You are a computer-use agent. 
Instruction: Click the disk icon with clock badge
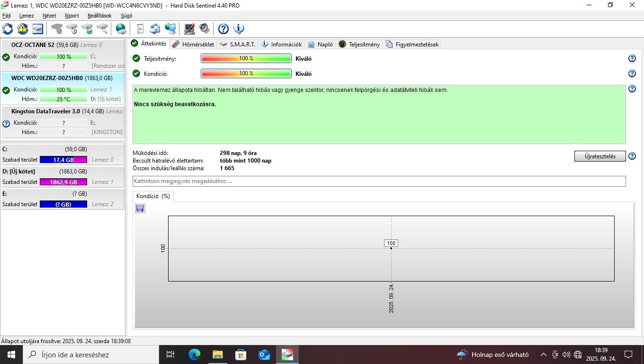[72, 29]
